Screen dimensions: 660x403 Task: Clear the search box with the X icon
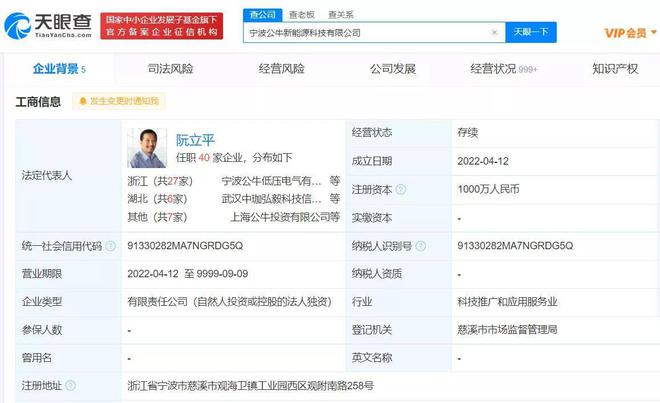495,32
